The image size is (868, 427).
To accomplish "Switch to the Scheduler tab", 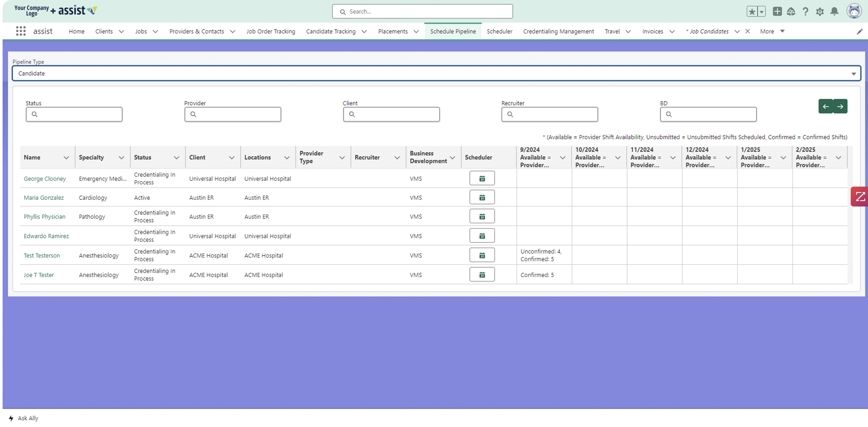I will tap(499, 31).
